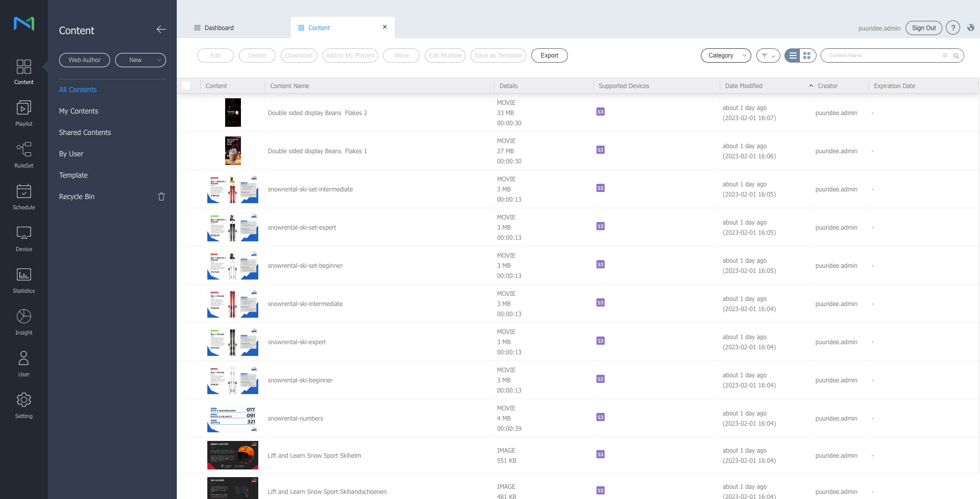
Task: Click the Export button
Action: (x=550, y=56)
